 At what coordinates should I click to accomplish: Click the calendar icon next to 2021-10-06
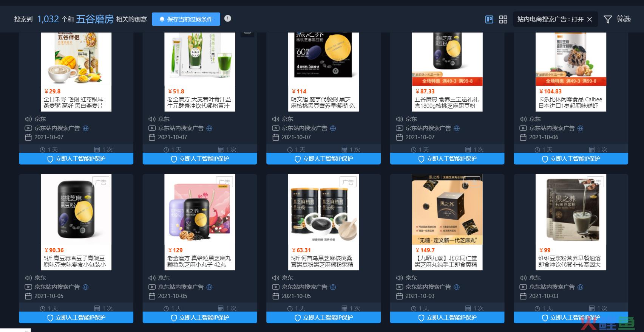click(523, 137)
